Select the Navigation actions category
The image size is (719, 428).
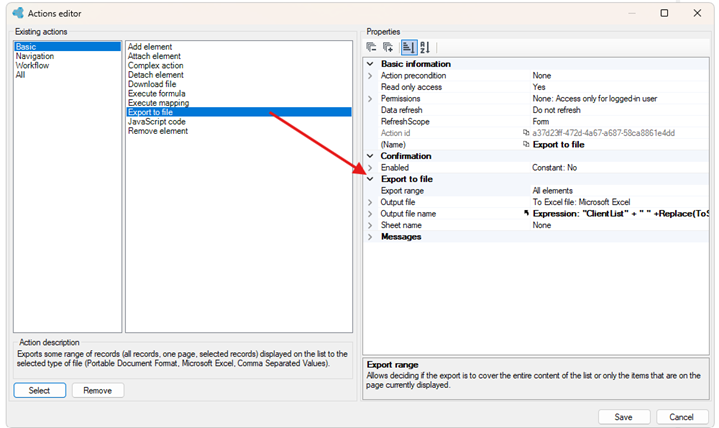[x=35, y=56]
